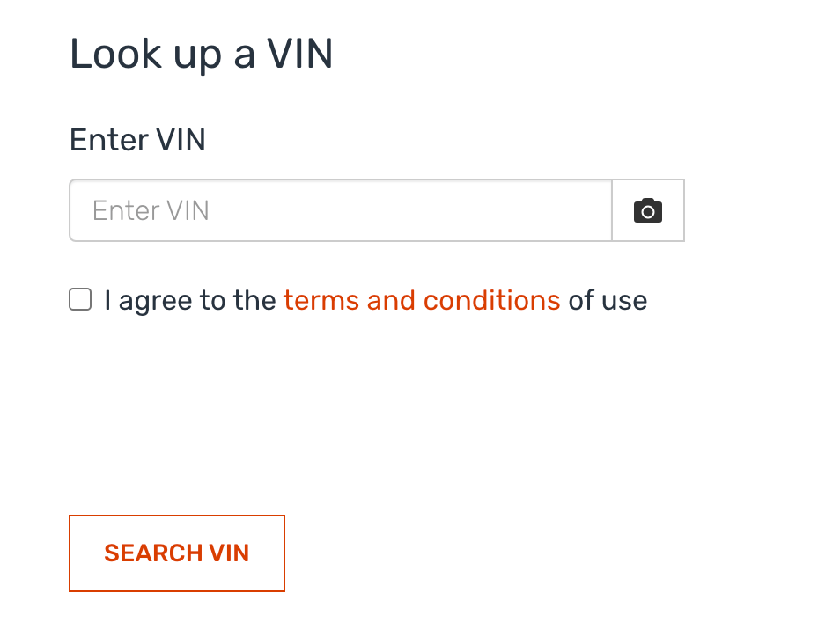View the orange terms and conditions text

[422, 300]
